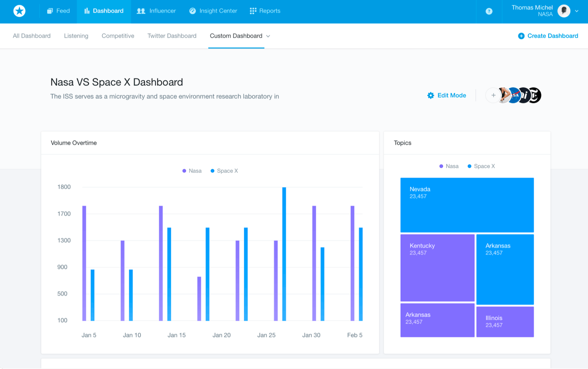
Task: Click the plus icon beside Create Dashboard
Action: [x=521, y=36]
